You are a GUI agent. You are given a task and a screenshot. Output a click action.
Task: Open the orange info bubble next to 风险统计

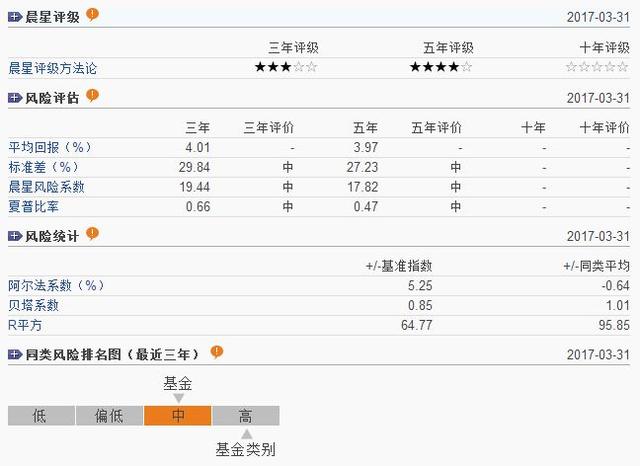pyautogui.click(x=93, y=234)
